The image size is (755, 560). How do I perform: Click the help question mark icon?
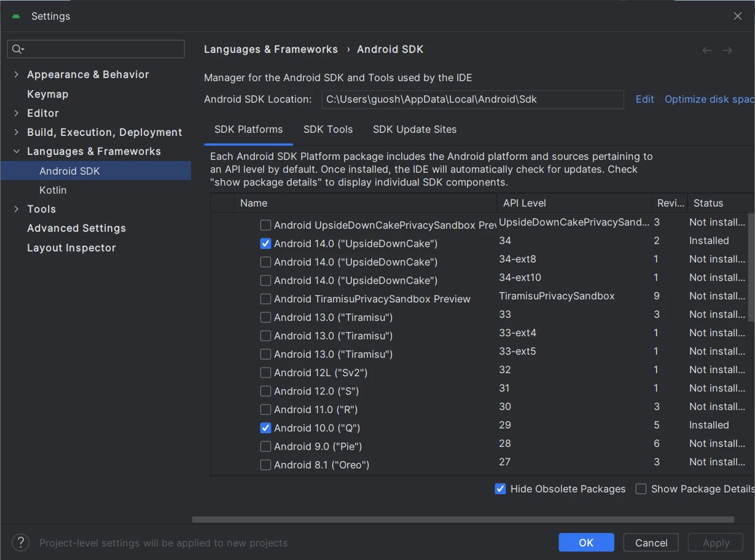[21, 542]
